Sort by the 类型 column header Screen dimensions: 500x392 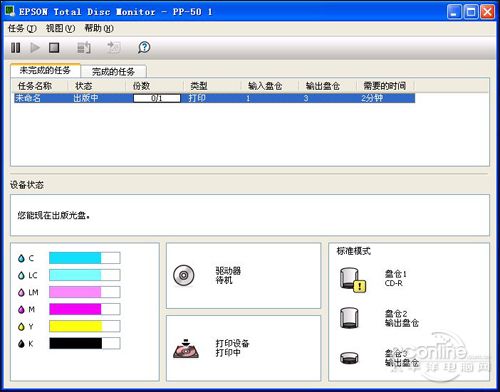click(x=212, y=86)
